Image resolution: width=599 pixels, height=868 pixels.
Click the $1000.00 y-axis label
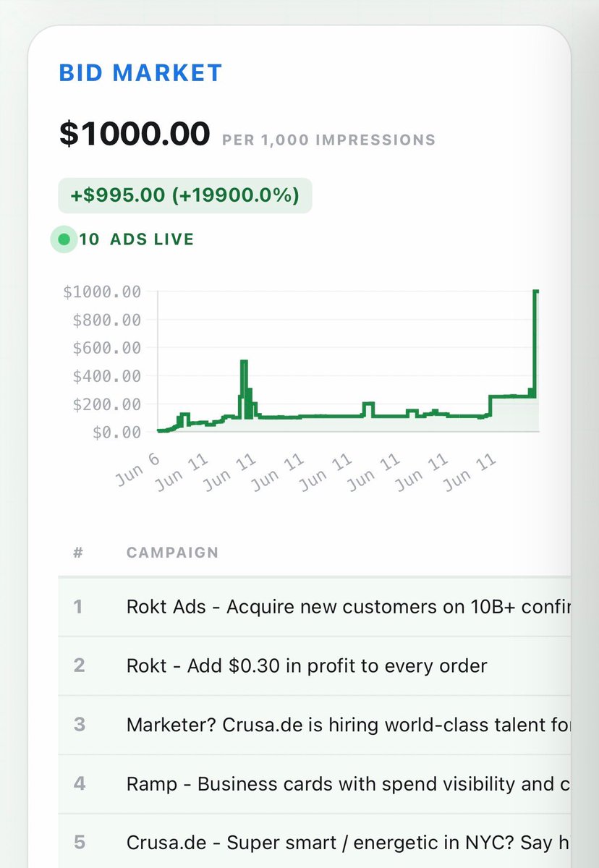[101, 292]
